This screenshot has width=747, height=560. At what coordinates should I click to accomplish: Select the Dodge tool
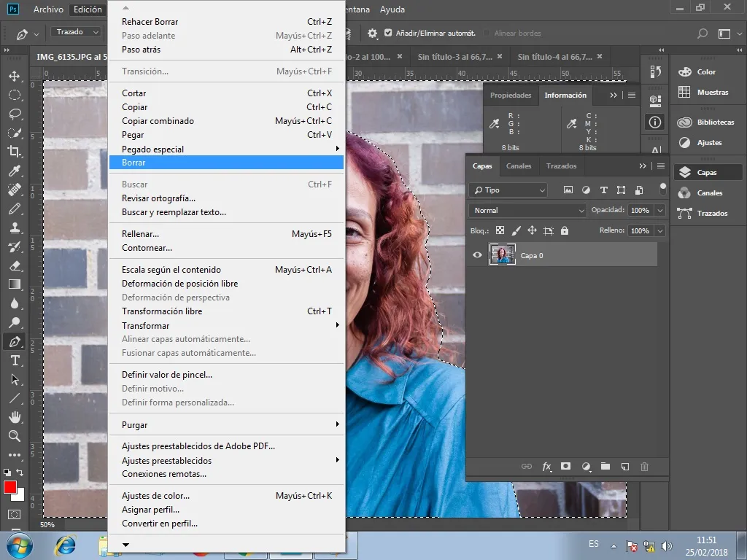[15, 322]
